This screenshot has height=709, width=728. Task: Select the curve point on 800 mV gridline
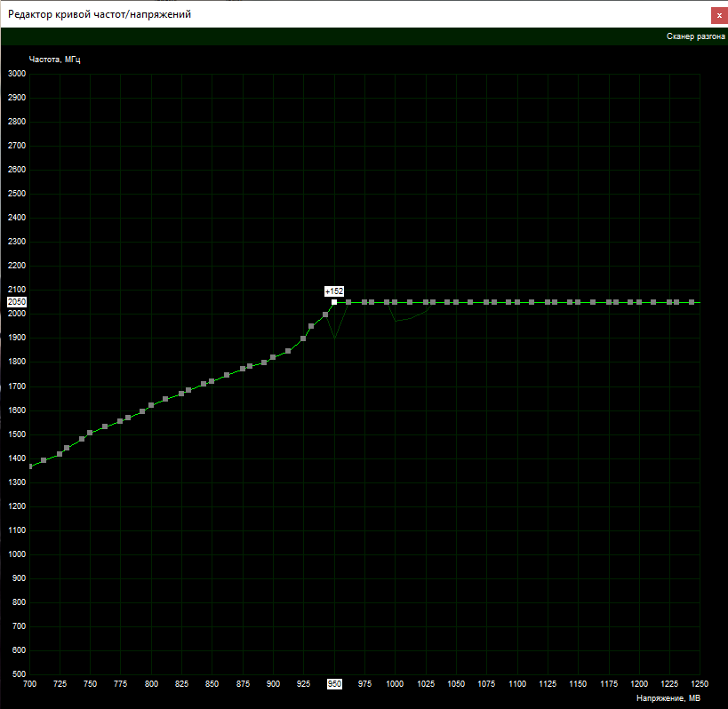click(151, 405)
